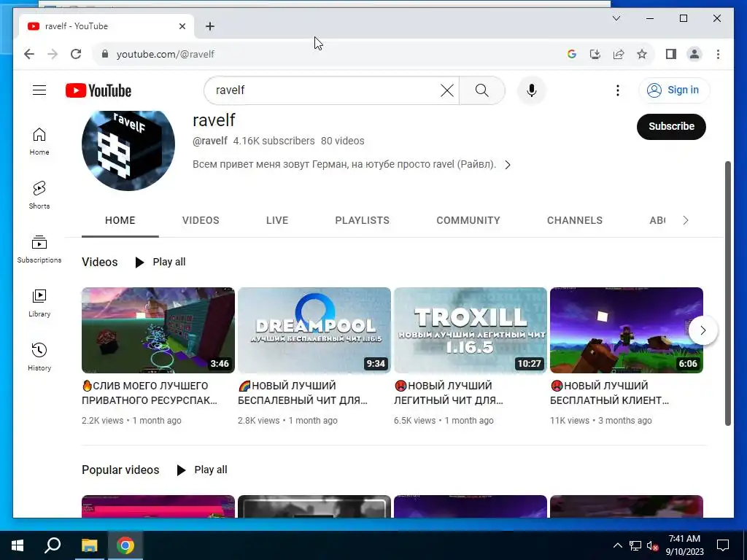Open the Chrome profile avatar

tap(694, 54)
